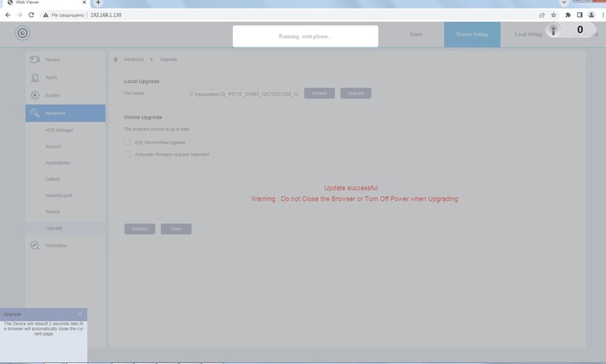The height and width of the screenshot is (364, 606).
Task: Click the Record camera icon in sidebar
Action: click(x=35, y=60)
